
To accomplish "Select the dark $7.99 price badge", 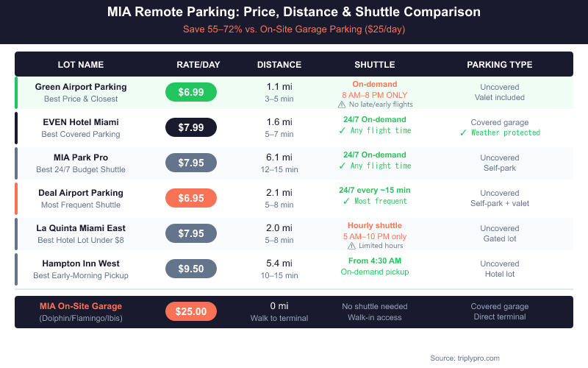I will (x=191, y=127).
